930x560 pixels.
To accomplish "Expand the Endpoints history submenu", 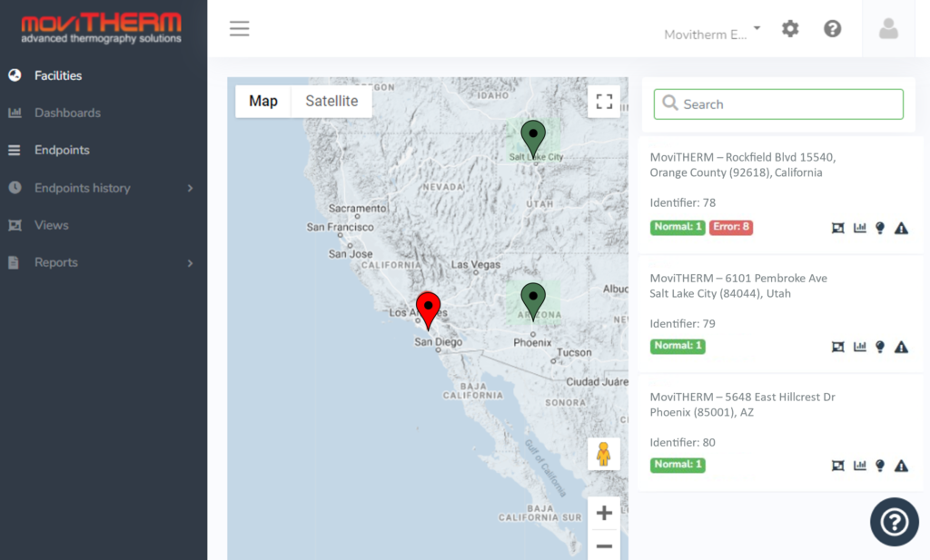I will (x=190, y=188).
